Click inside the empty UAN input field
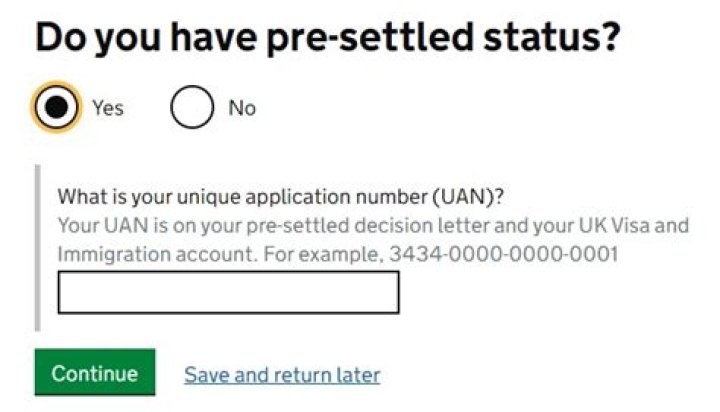 [x=228, y=292]
